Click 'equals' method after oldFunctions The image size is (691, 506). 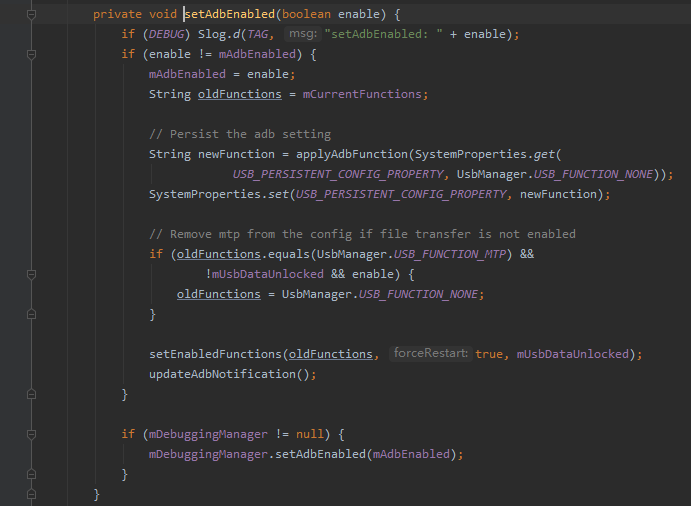pyautogui.click(x=289, y=254)
